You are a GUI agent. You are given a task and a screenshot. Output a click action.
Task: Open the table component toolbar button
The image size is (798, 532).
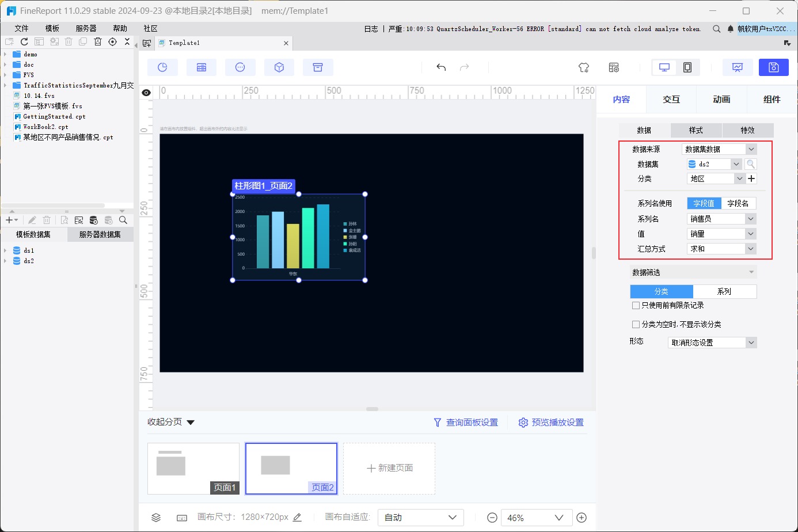click(202, 67)
